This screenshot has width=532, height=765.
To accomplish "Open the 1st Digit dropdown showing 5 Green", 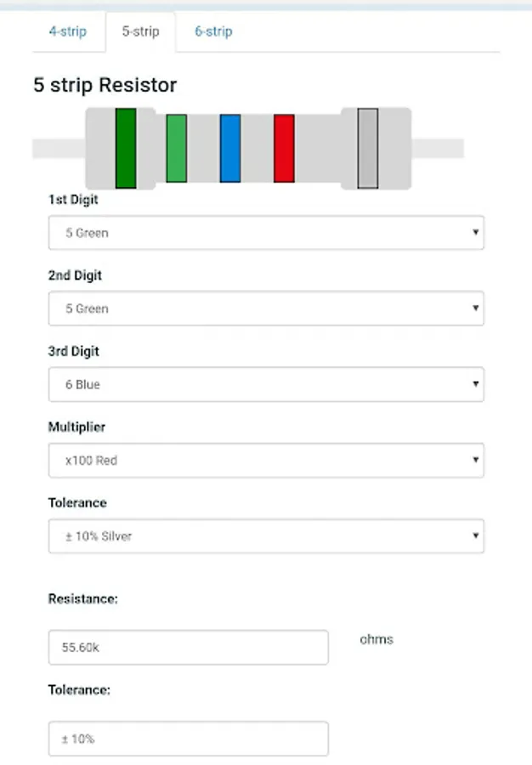I will tap(266, 232).
